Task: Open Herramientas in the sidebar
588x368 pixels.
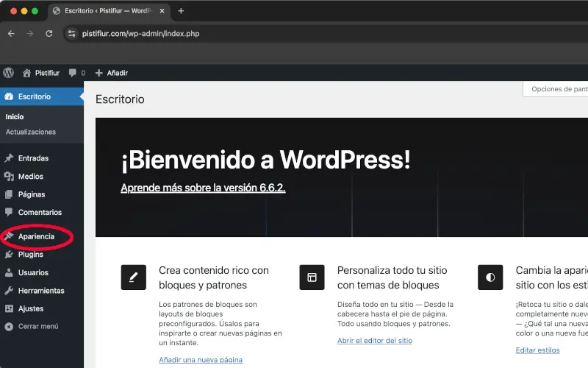Action: 41,290
